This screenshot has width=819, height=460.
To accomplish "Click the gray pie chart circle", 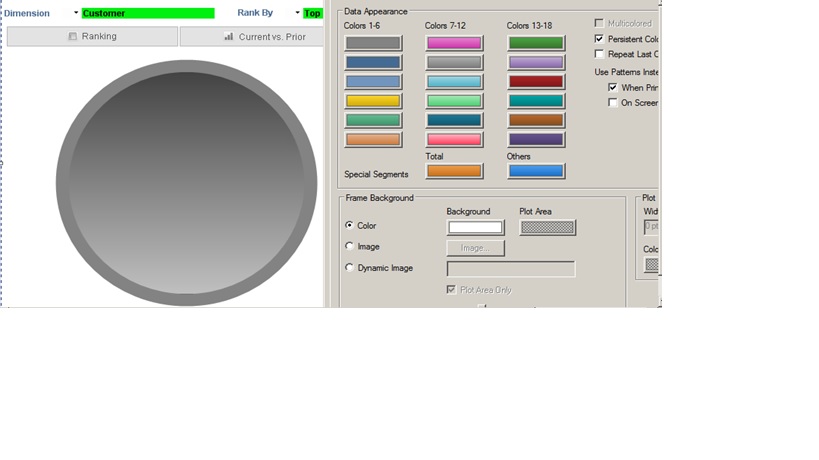I will (186, 183).
